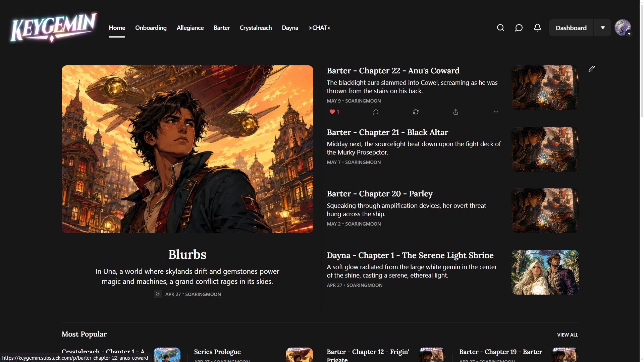
Task: Open the Blurbs featured post title
Action: coord(187,254)
